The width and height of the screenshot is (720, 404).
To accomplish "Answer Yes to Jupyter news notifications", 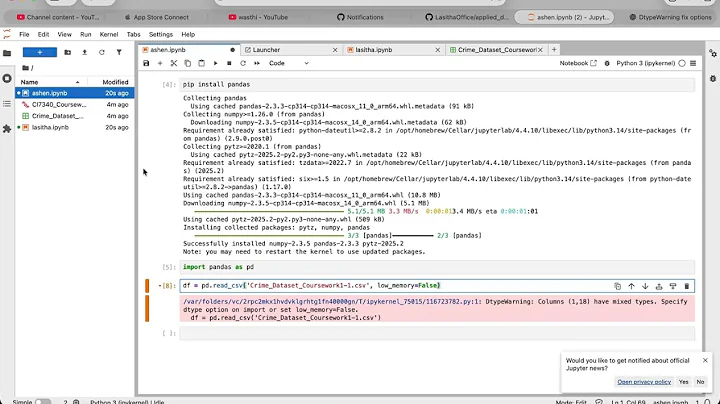I will coord(683,382).
